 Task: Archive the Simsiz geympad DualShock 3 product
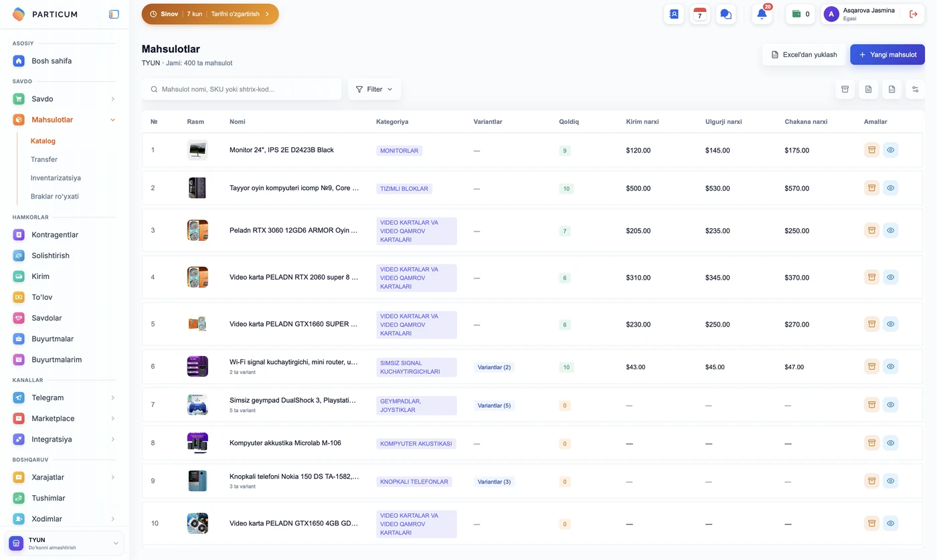pos(871,404)
